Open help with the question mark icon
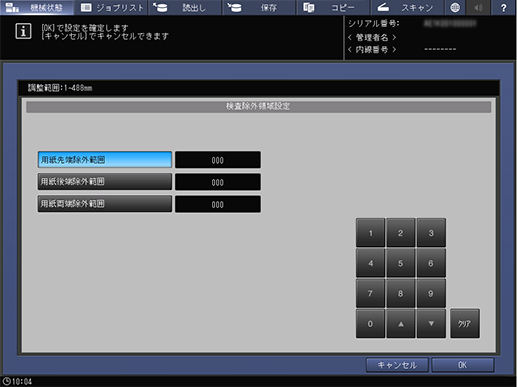 point(504,7)
